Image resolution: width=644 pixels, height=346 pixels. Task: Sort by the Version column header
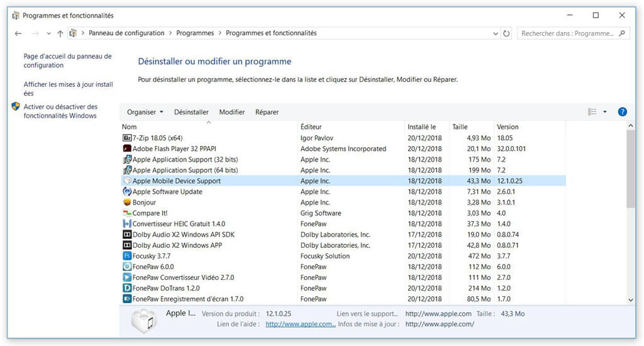click(x=530, y=126)
